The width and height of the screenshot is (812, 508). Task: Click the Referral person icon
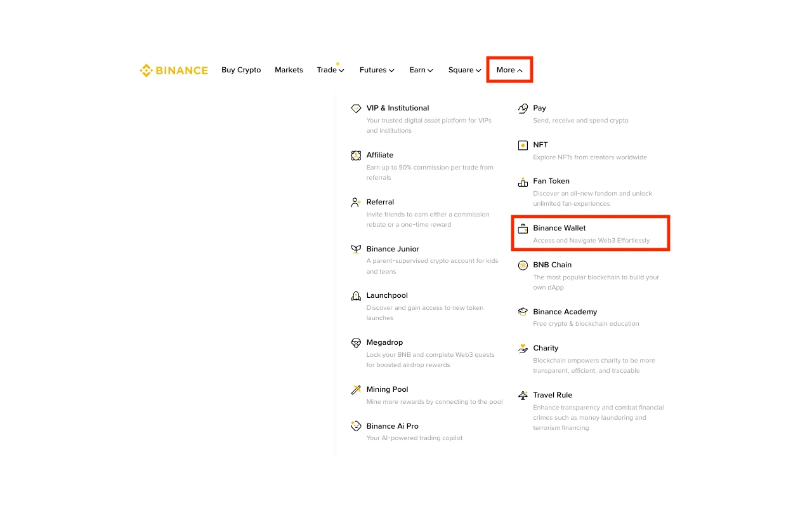356,203
